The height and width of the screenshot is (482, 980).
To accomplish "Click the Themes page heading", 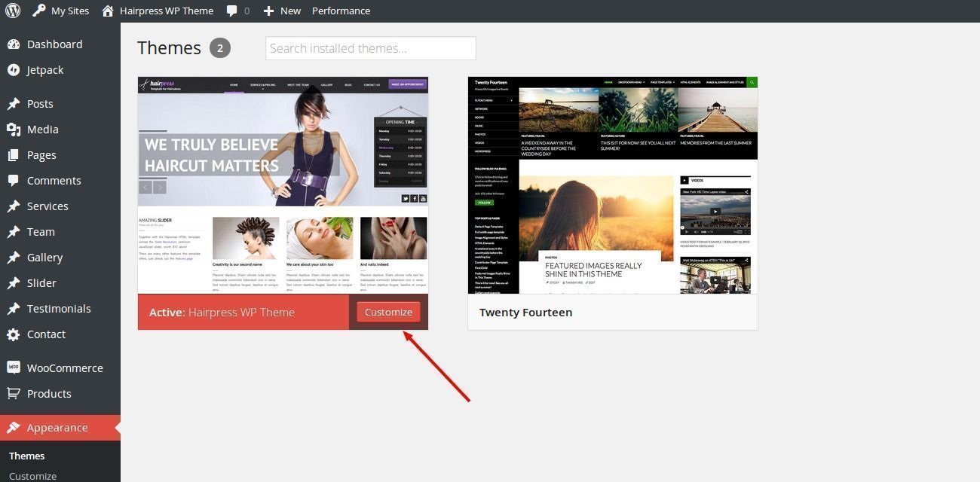I will [169, 47].
